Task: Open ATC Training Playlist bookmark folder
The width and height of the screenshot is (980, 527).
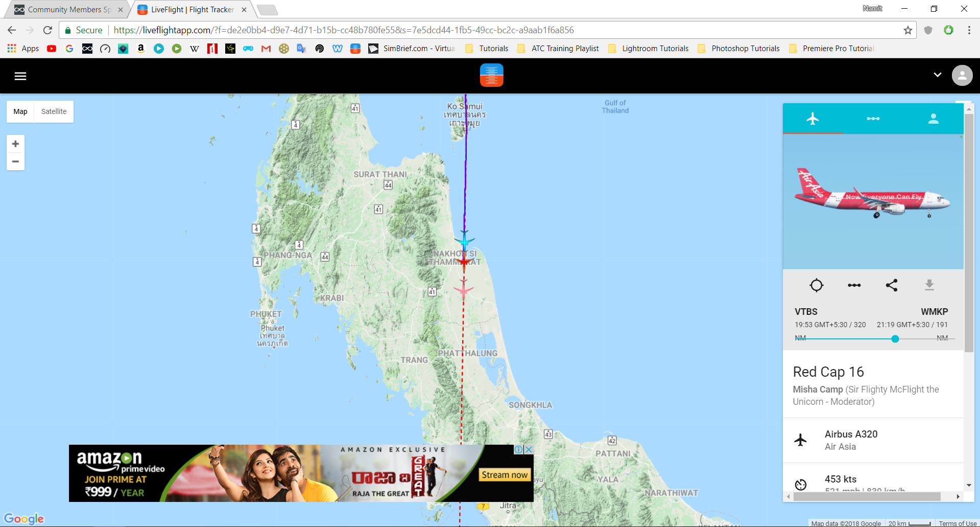Action: 558,49
